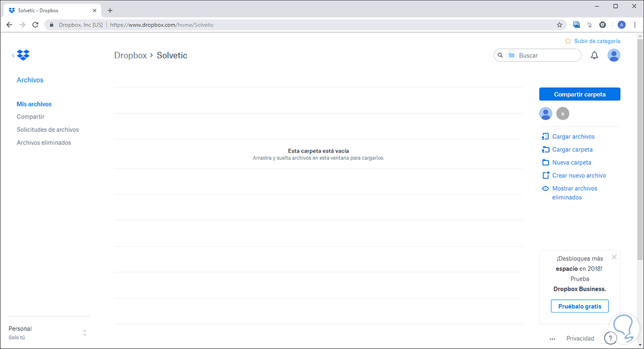Click the Crear nuevo archivo icon
This screenshot has height=349, width=644.
[545, 175]
